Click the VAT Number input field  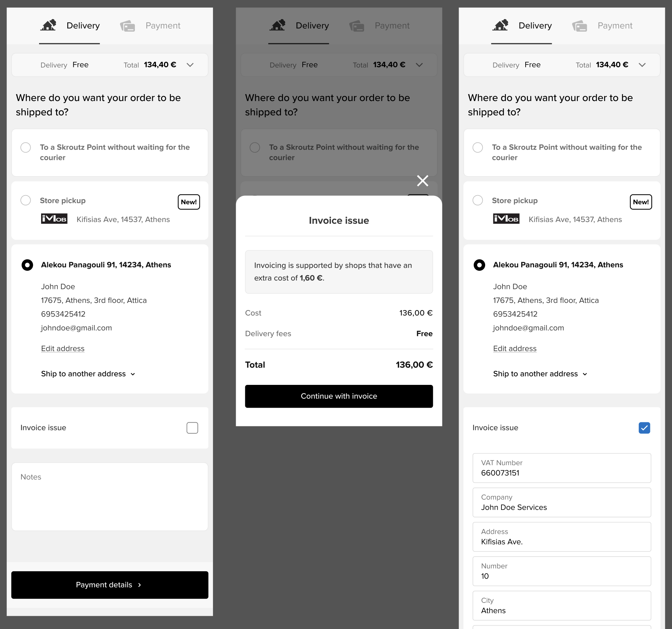tap(562, 468)
